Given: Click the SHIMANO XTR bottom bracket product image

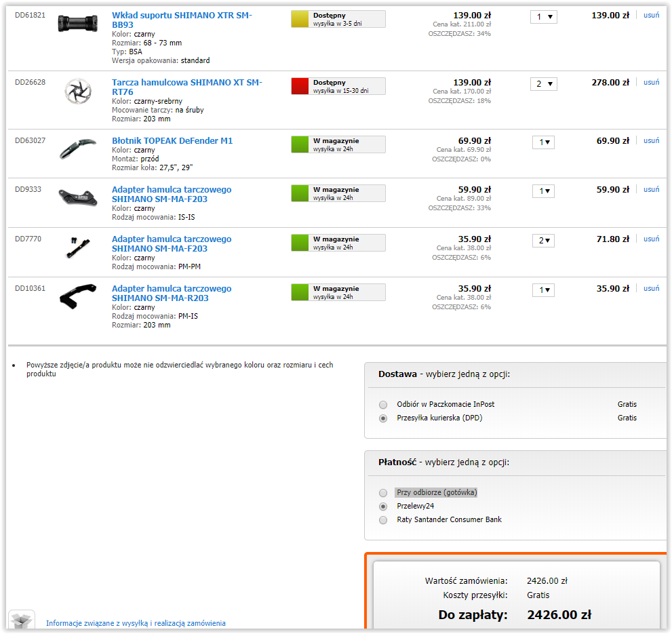Looking at the screenshot, I should (x=77, y=24).
